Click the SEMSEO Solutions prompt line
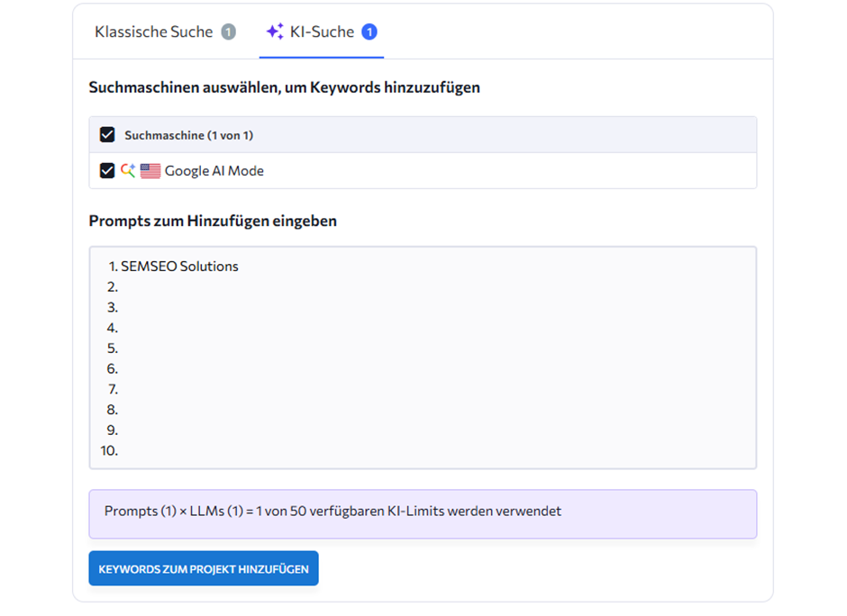The height and width of the screenshot is (616, 847). click(179, 267)
